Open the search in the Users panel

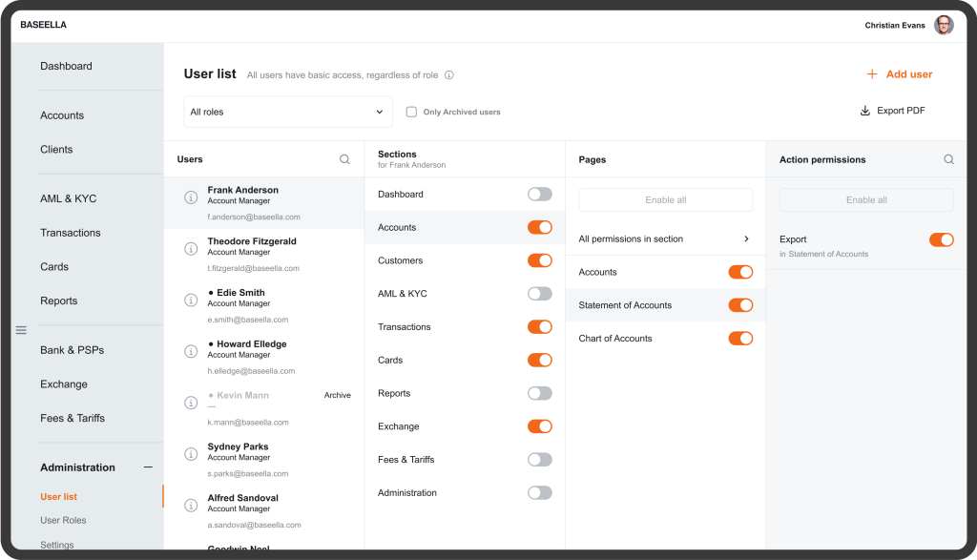tap(344, 159)
